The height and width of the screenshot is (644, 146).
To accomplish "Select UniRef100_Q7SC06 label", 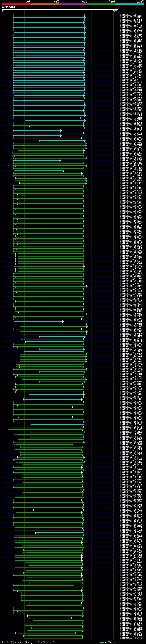I will pos(131,545).
